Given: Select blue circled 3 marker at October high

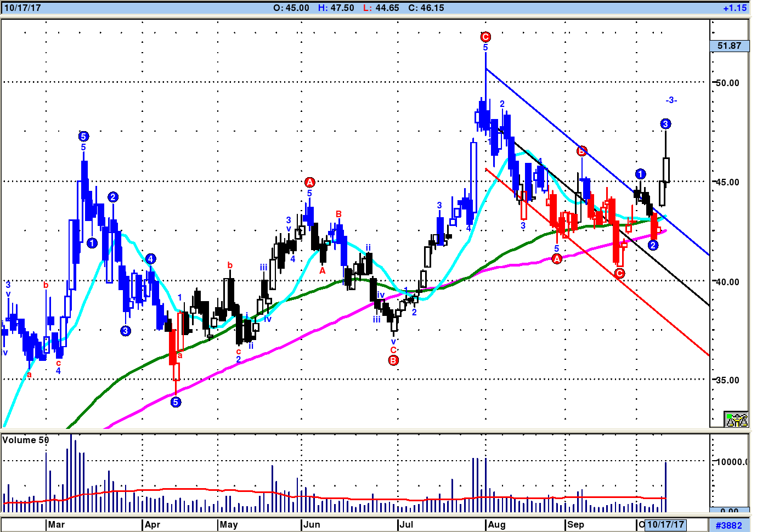Looking at the screenshot, I should point(665,124).
